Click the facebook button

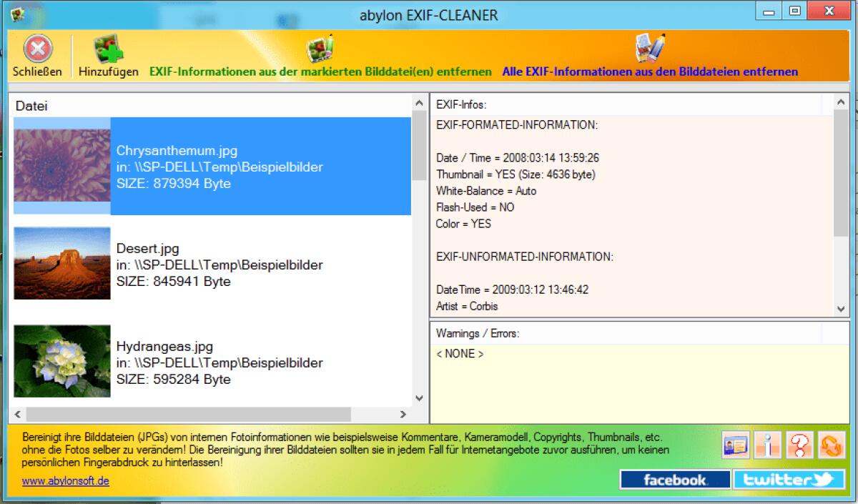[x=675, y=480]
